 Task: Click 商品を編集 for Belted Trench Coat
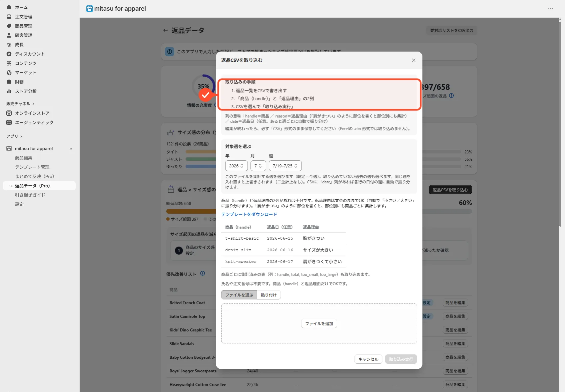click(455, 303)
